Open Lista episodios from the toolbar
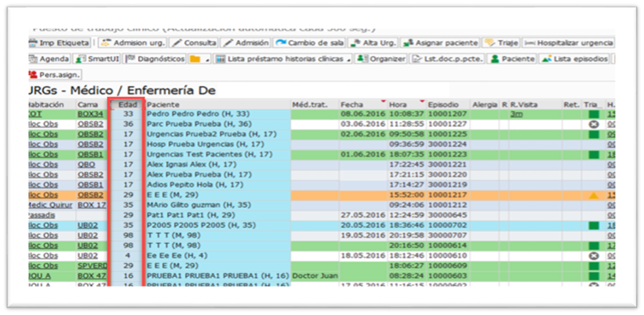 click(x=574, y=59)
